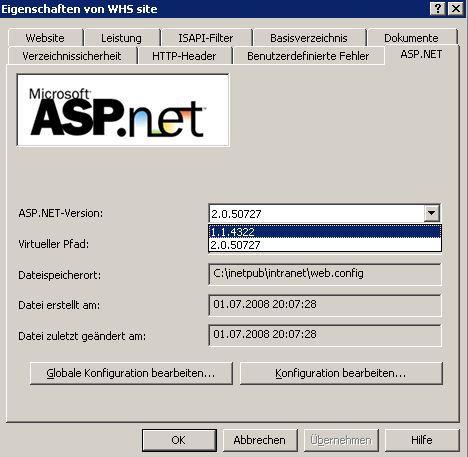Click Globale Konfiguration bearbeiten button
Viewport: 468px width, 457px height.
(131, 373)
